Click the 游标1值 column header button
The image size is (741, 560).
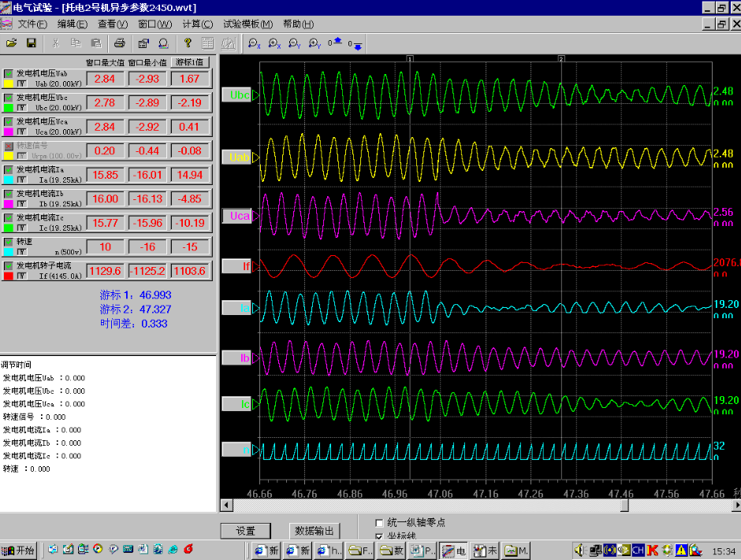(x=189, y=61)
